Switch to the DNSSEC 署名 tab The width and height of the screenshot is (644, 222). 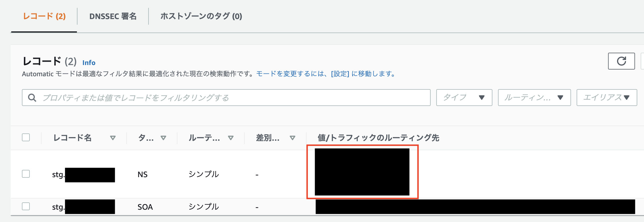tap(113, 16)
